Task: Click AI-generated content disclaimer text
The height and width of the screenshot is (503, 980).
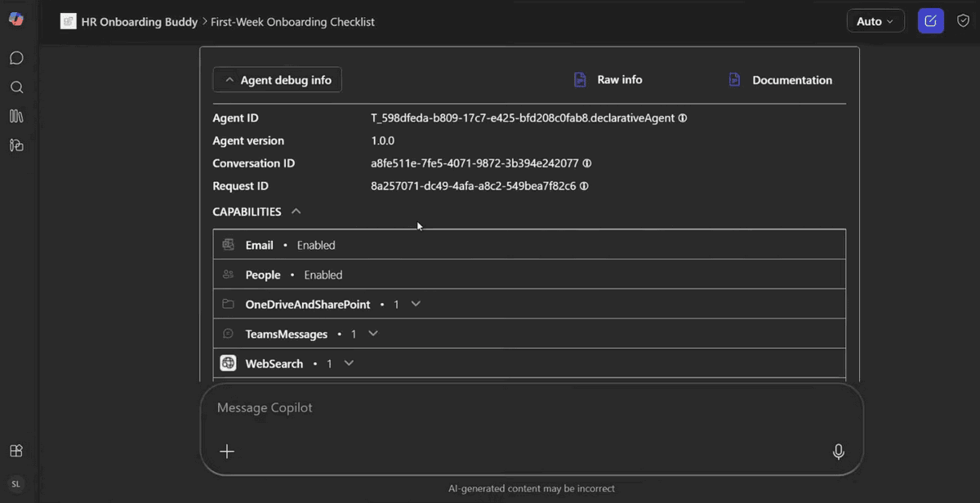Action: pos(532,488)
